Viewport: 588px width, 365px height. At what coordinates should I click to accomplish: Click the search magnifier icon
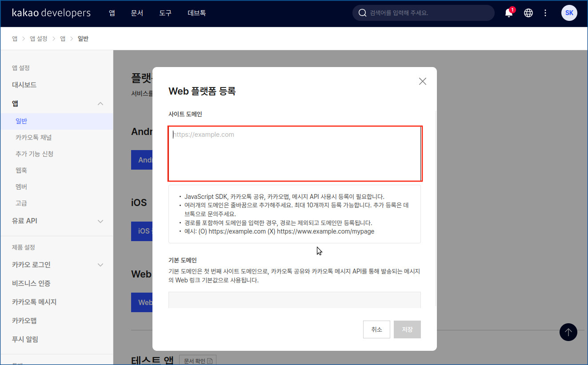(x=362, y=13)
